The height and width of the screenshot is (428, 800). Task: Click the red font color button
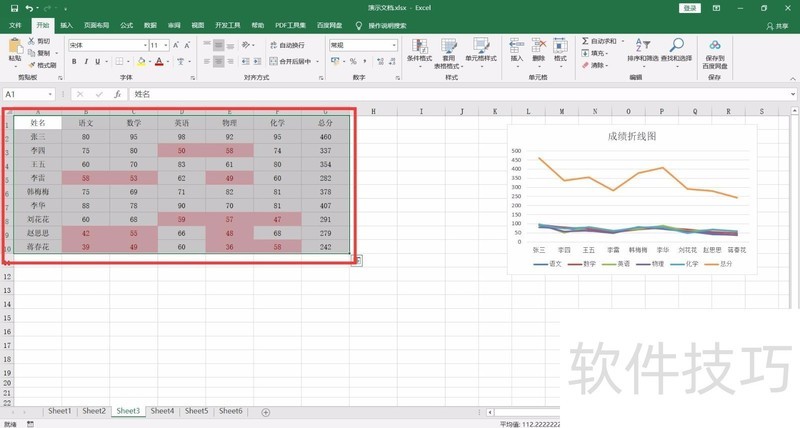click(157, 62)
